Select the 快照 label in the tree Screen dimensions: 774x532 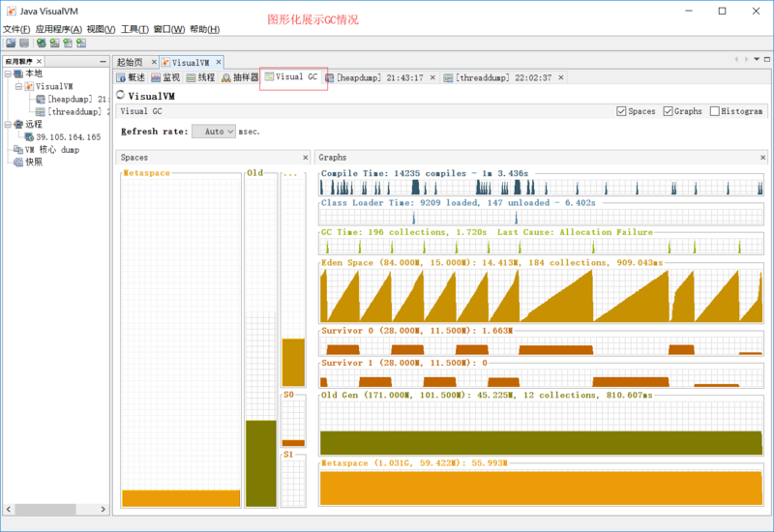pos(34,162)
